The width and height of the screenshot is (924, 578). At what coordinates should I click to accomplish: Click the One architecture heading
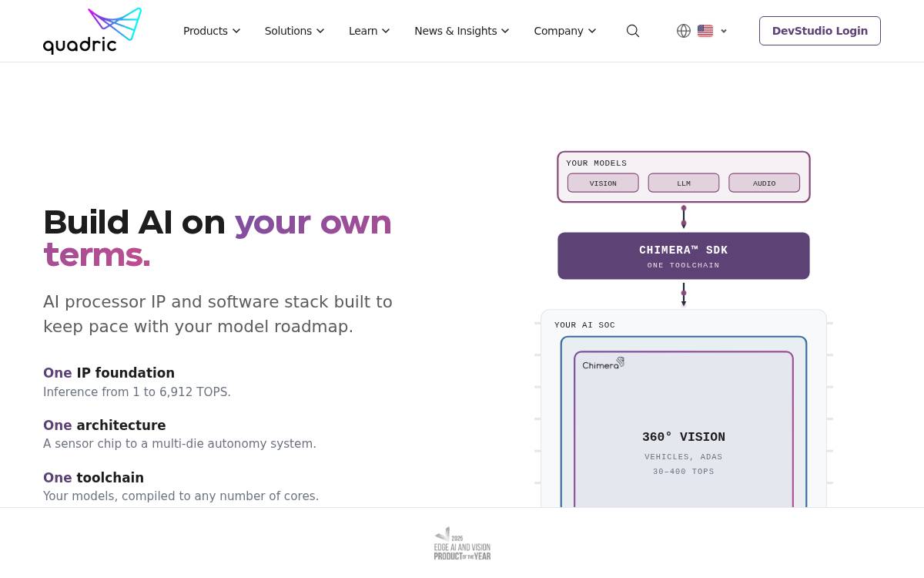coord(105,425)
